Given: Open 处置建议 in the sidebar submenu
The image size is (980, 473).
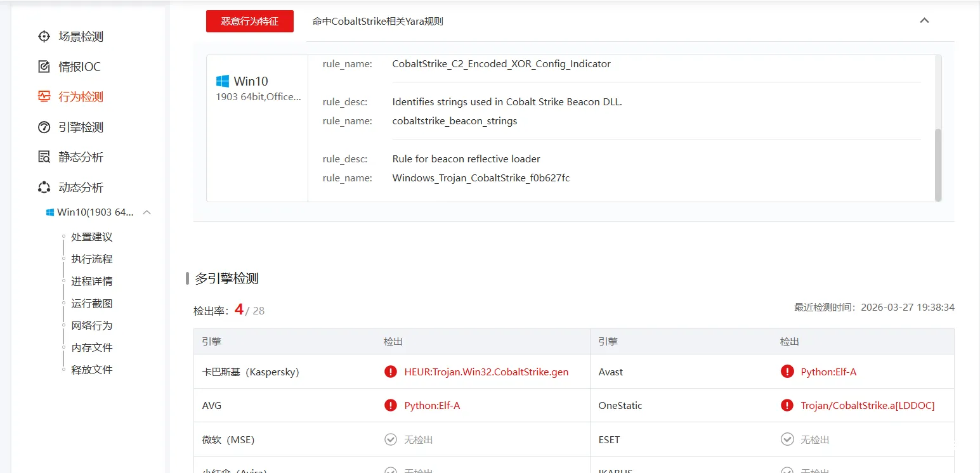Looking at the screenshot, I should [91, 237].
